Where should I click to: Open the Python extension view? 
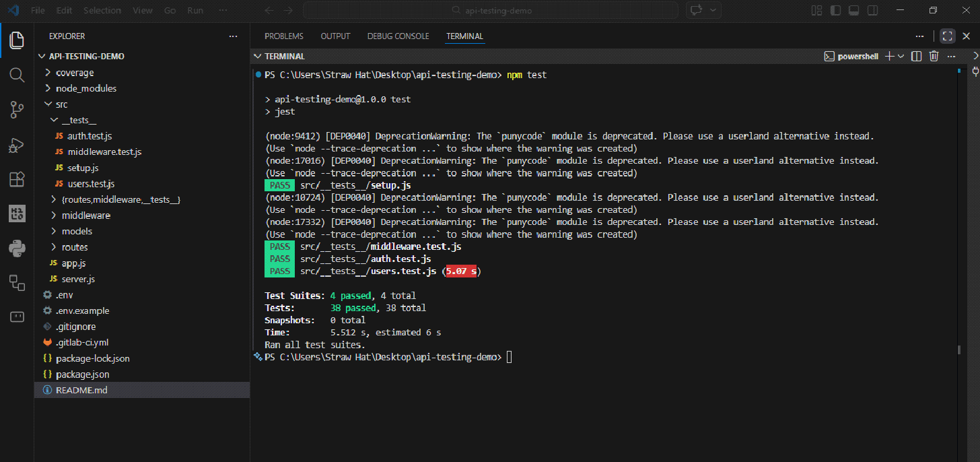click(16, 249)
